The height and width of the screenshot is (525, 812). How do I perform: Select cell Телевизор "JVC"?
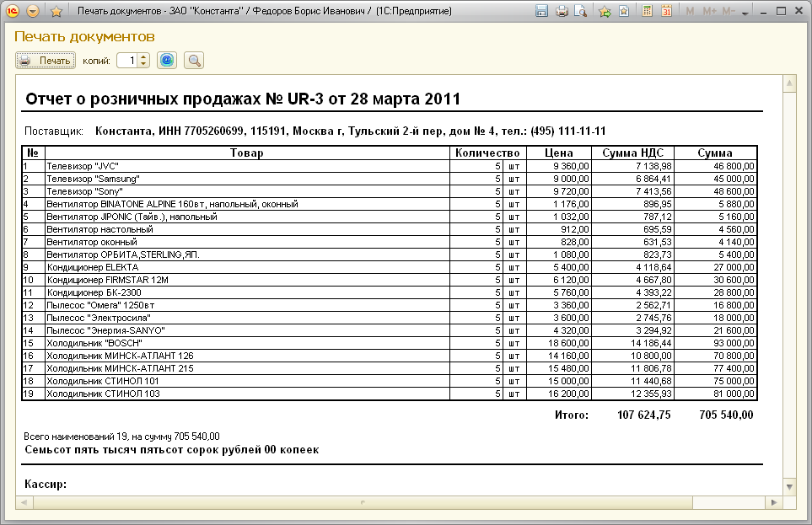(247, 166)
